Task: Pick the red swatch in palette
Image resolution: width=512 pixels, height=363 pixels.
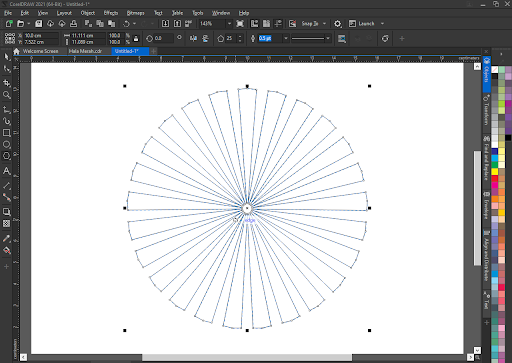Action: click(495, 179)
